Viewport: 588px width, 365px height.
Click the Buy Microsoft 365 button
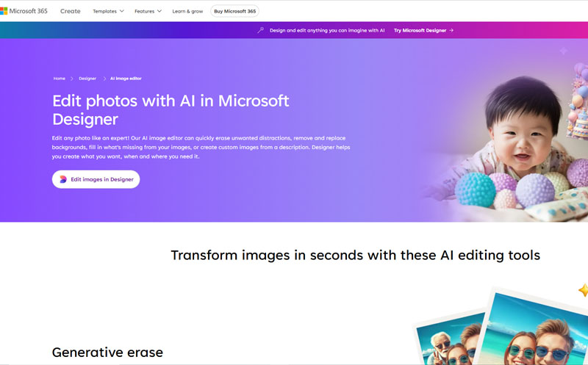(x=234, y=11)
